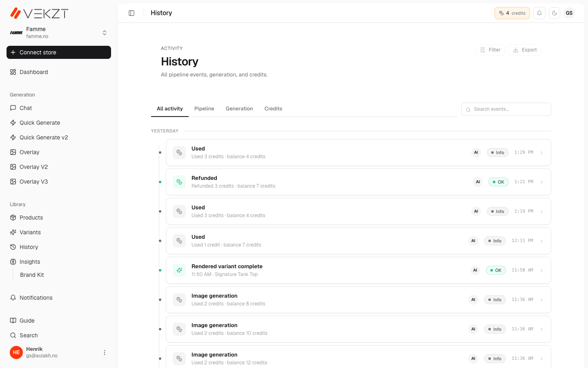
Task: Click 'Used 2 credits · balance 10 credits' text
Action: pos(229,333)
